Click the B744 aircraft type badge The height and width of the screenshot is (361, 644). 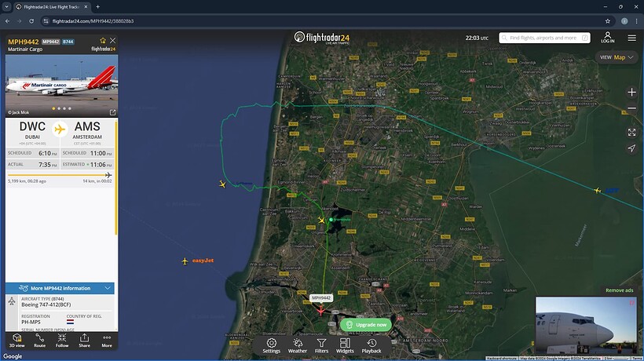pos(68,42)
